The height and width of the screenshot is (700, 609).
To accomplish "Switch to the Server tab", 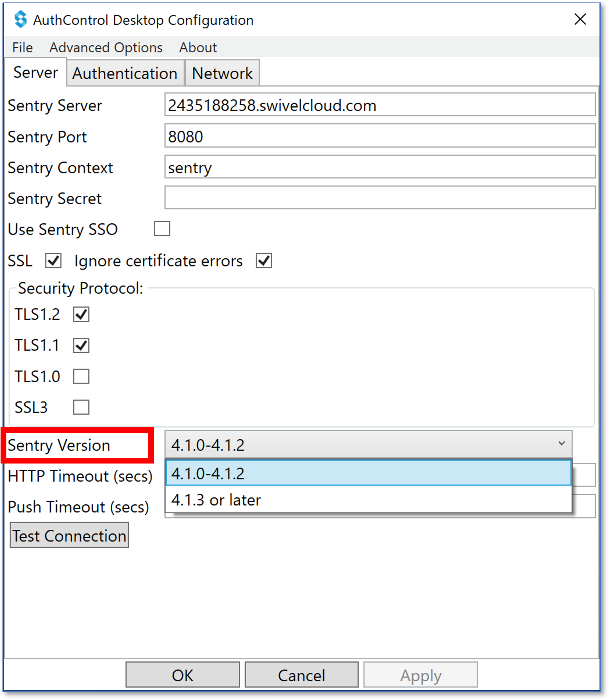I will [35, 73].
